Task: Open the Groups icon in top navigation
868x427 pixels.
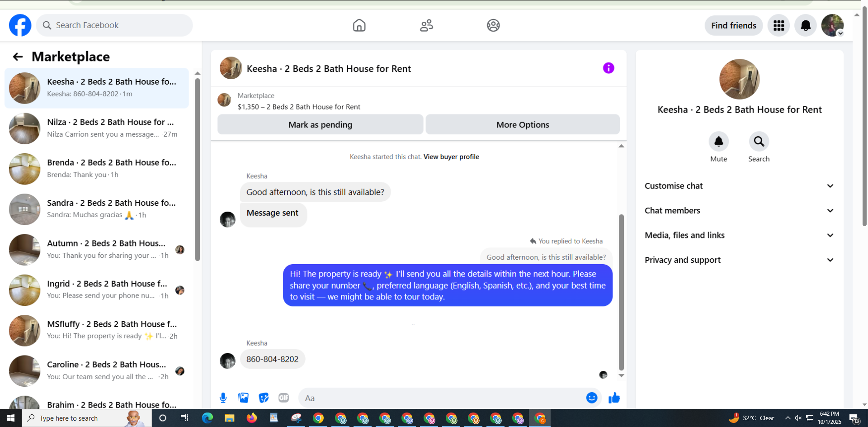Action: point(493,25)
